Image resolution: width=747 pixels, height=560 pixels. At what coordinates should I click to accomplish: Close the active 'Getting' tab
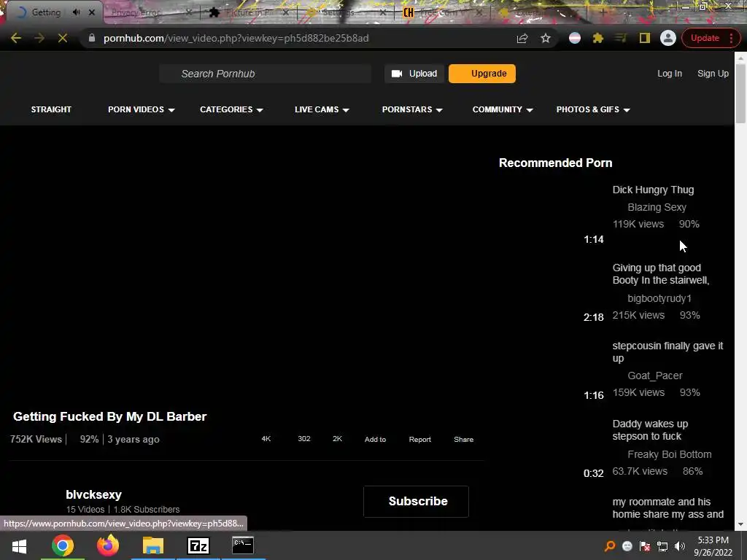tap(92, 12)
